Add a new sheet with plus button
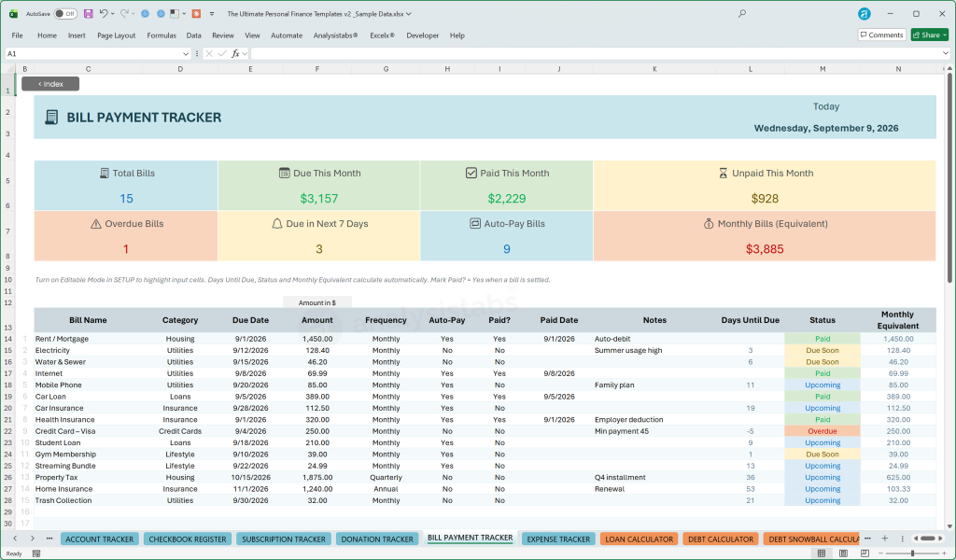The image size is (956, 560). pyautogui.click(x=885, y=539)
